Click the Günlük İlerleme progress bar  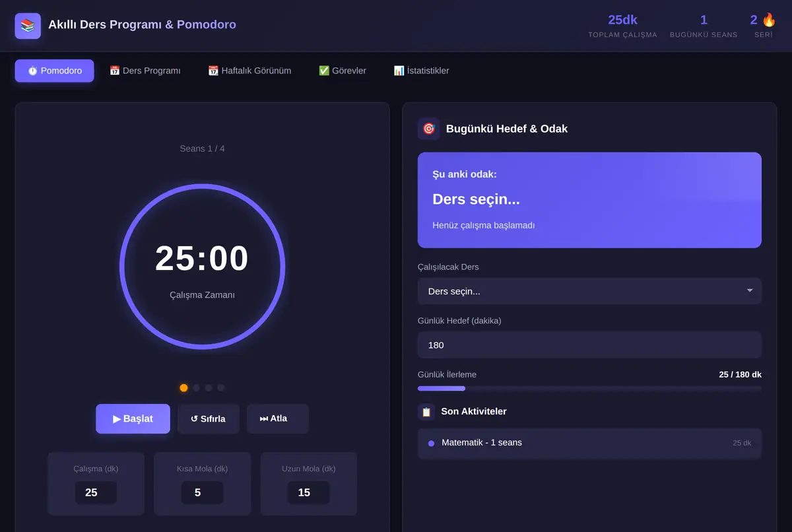tap(589, 388)
